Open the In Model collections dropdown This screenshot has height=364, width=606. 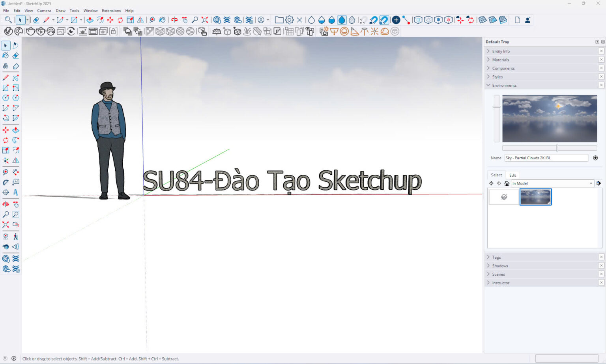pos(591,183)
